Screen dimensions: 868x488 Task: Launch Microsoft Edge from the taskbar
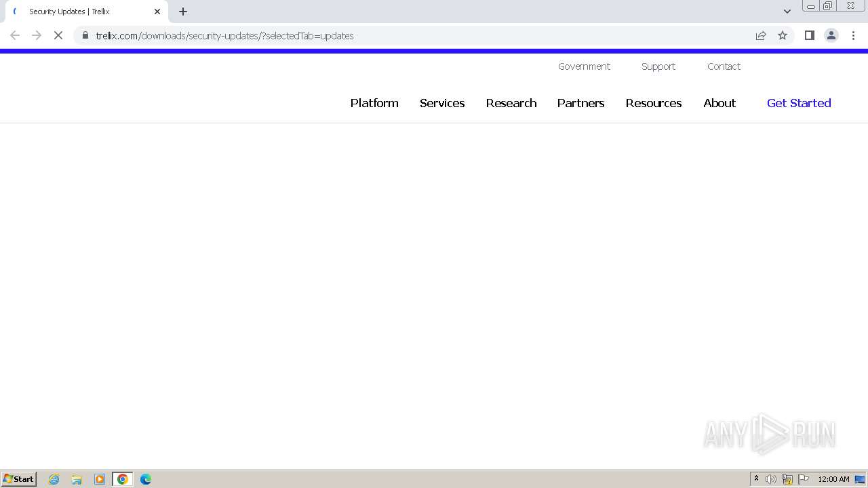point(146,479)
